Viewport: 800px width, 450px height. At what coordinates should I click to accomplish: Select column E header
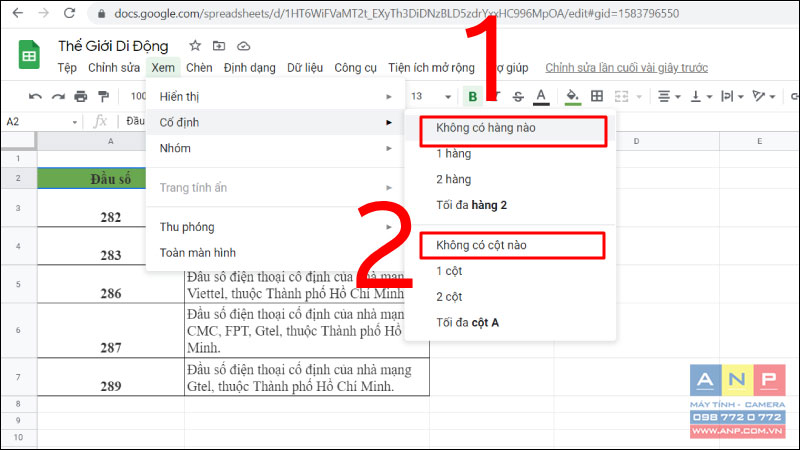759,141
